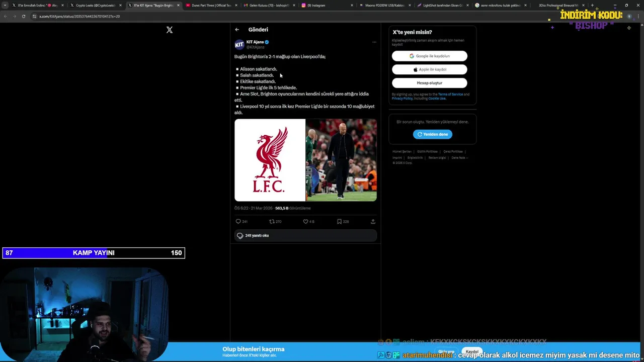The height and width of the screenshot is (362, 644).
Task: Go back using the Gönderi back arrow
Action: (237, 30)
